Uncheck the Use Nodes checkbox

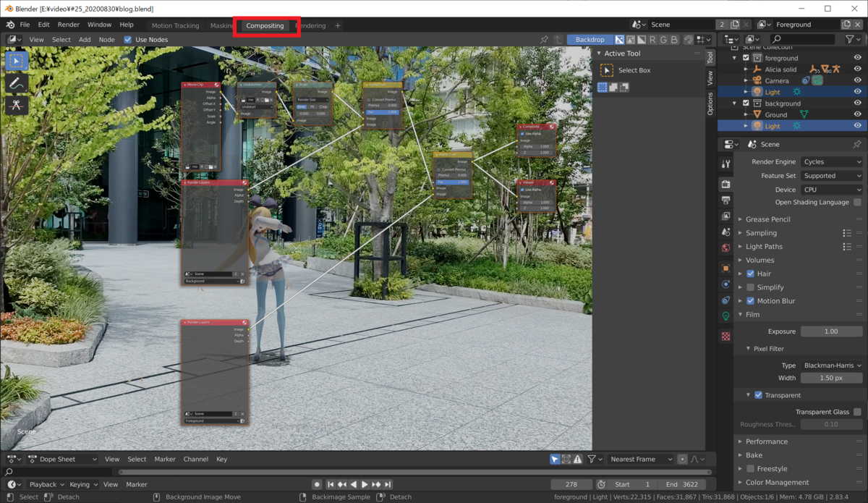coord(128,40)
